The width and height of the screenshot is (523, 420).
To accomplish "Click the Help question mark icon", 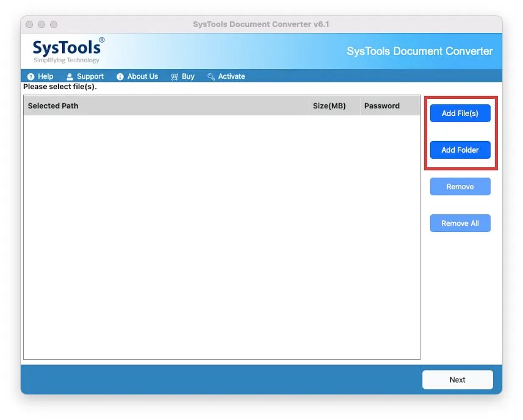I will tap(31, 77).
